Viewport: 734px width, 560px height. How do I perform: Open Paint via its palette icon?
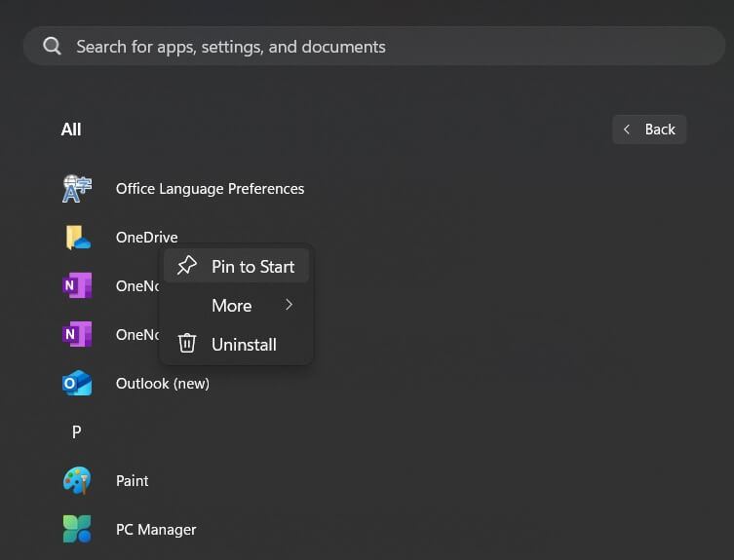coord(77,480)
